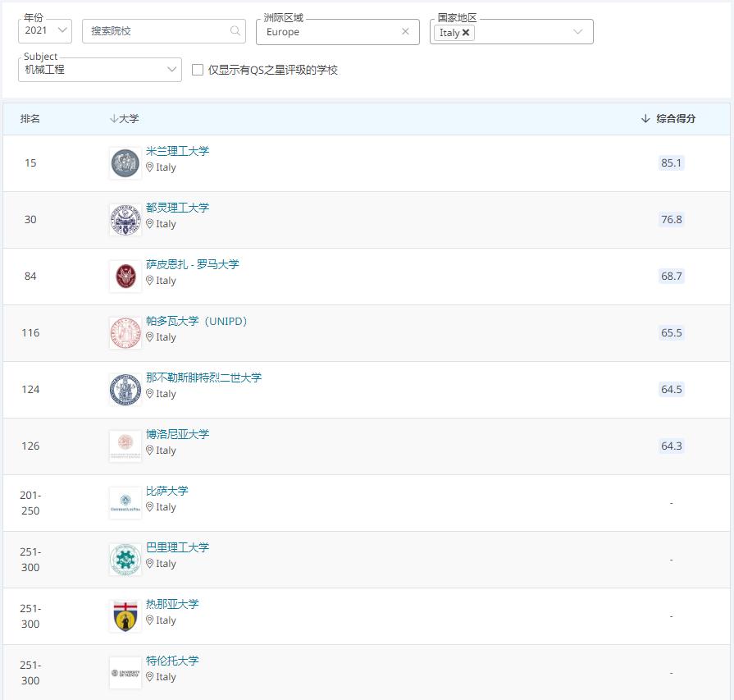Select the 68.7 score value
734x700 pixels.
pyautogui.click(x=672, y=277)
